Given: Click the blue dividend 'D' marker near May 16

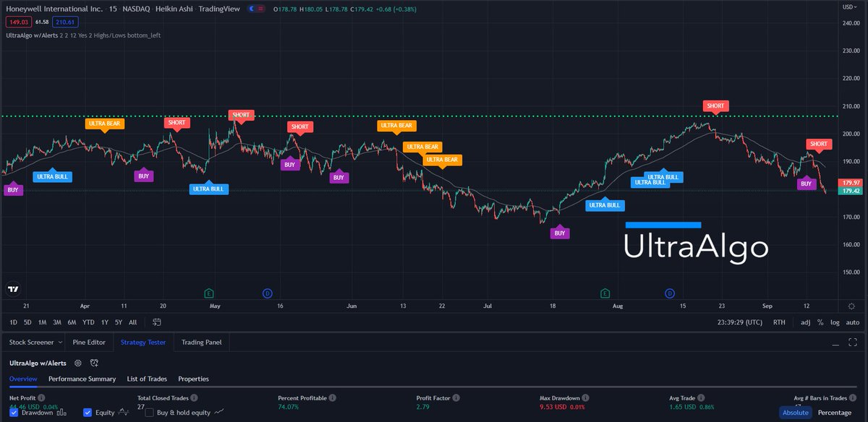Looking at the screenshot, I should pyautogui.click(x=267, y=293).
